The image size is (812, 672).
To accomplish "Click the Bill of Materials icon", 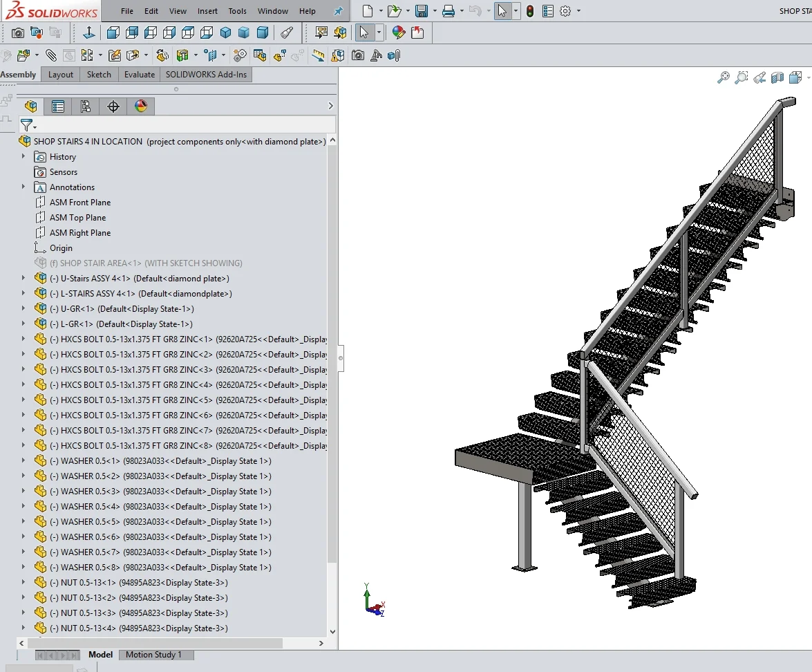I will coord(260,55).
